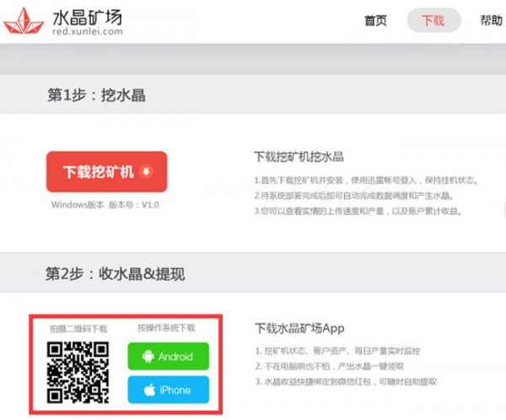
Task: Click the 第1步：挖水晶 section header
Action: [96, 95]
